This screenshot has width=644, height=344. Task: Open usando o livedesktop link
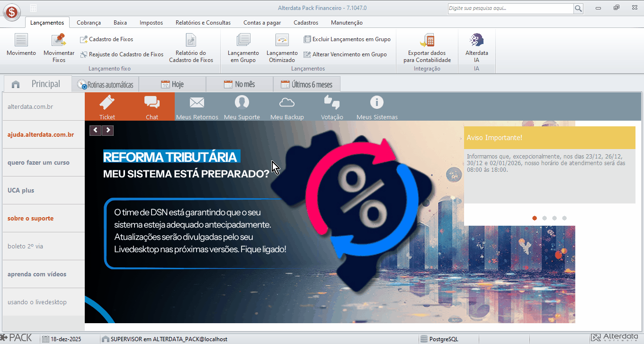(x=37, y=302)
